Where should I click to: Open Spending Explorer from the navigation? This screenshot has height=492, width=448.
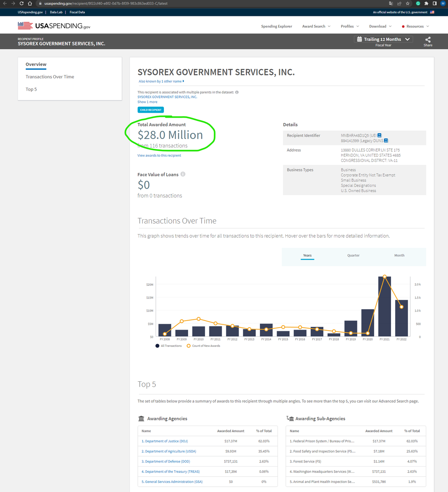tap(277, 26)
